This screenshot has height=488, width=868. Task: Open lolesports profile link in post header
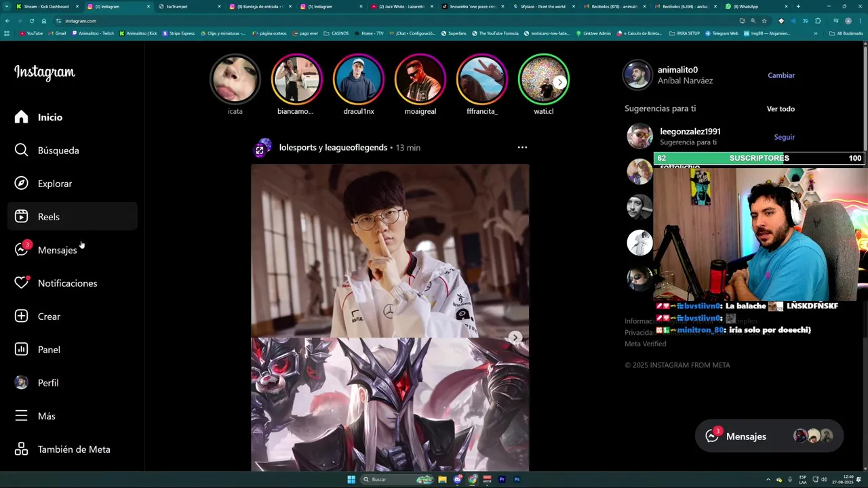coord(298,148)
